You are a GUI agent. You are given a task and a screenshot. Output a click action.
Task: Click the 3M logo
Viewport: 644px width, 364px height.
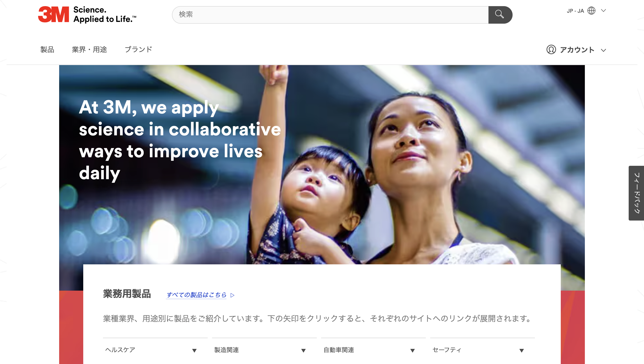(53, 14)
